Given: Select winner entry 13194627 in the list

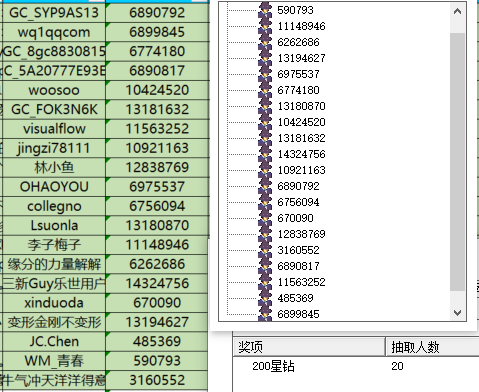Looking at the screenshot, I should [x=301, y=58].
